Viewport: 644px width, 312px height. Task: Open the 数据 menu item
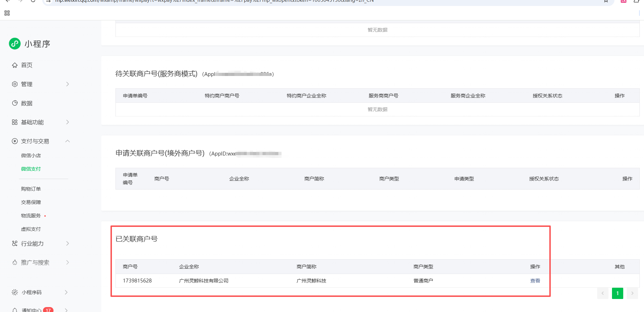(x=27, y=103)
